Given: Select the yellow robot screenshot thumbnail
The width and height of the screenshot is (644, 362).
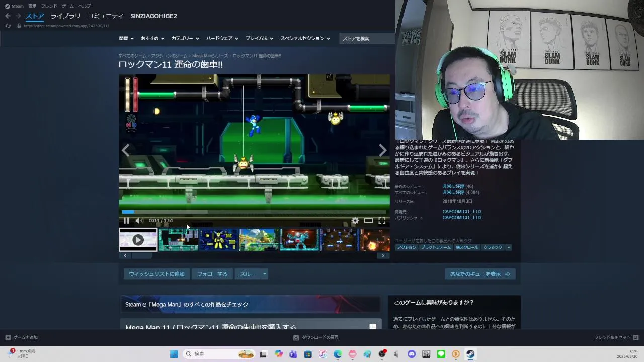Looking at the screenshot, I should [218, 240].
